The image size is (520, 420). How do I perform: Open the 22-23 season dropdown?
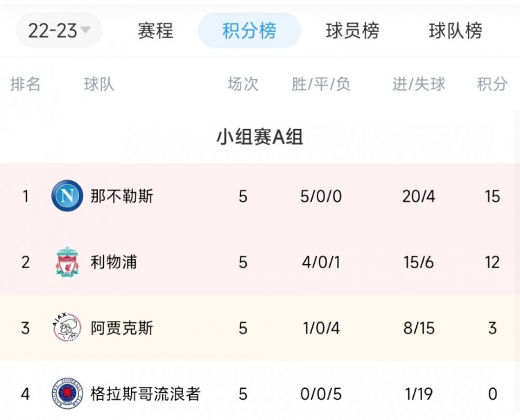59,30
